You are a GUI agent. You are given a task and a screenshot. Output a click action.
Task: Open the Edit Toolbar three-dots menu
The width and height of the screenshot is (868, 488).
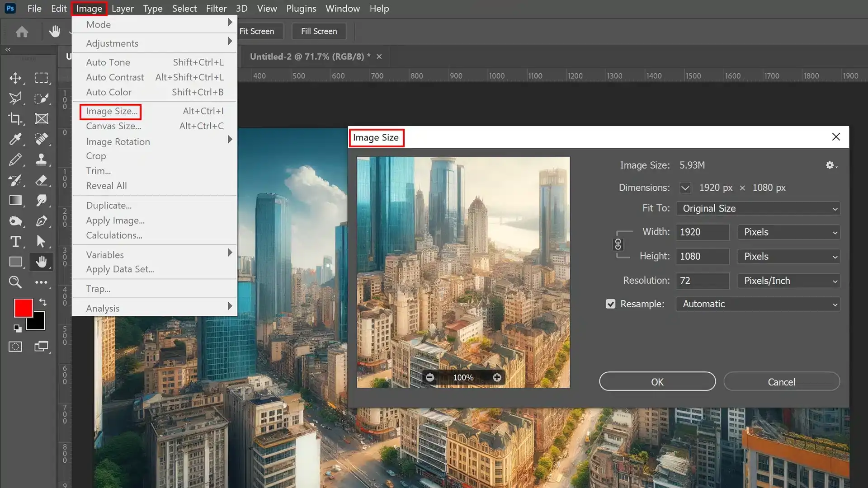click(x=42, y=282)
